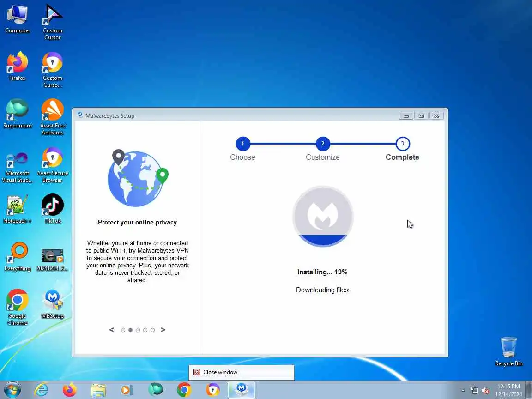Select the MBSetup installer icon

[x=52, y=304]
